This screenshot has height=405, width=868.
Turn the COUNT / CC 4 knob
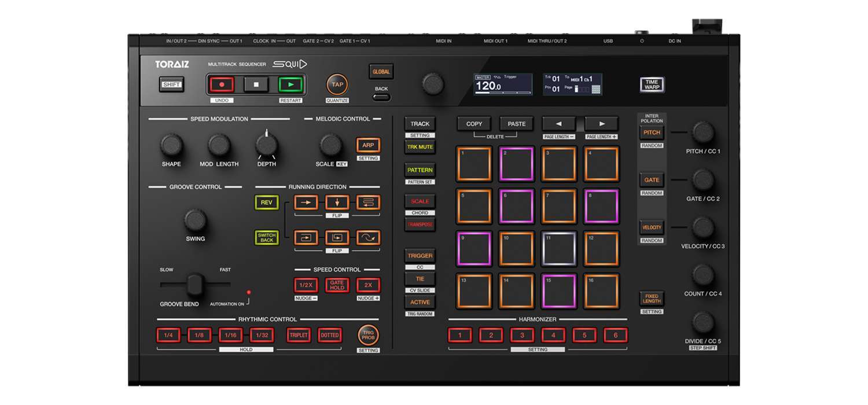tap(703, 275)
